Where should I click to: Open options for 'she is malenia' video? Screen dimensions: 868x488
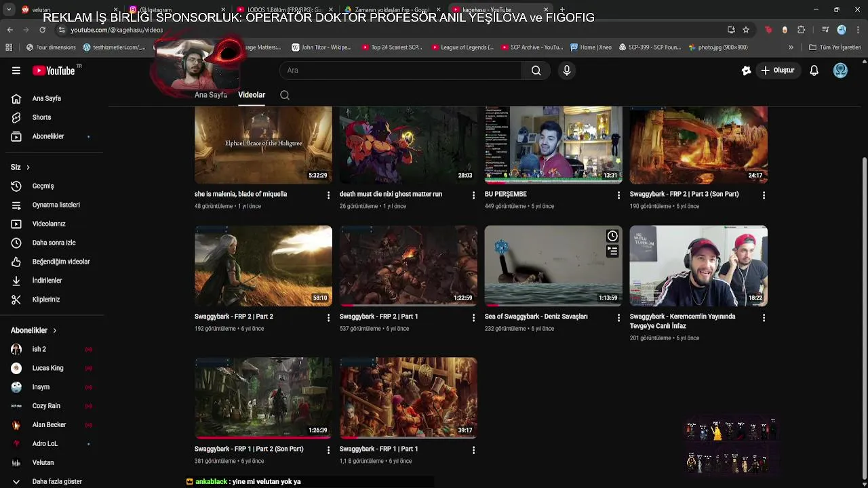[328, 195]
